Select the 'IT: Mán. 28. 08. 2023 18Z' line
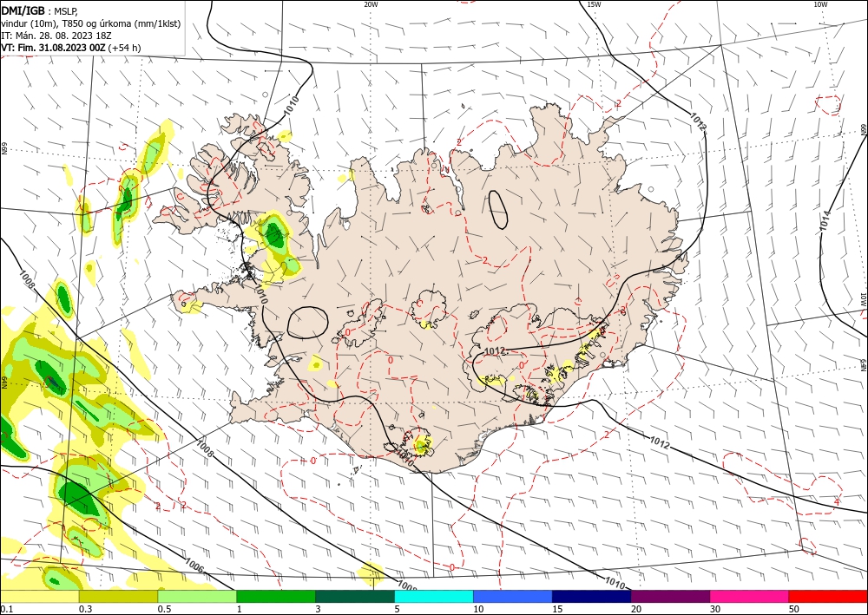Image resolution: width=868 pixels, height=615 pixels. coord(56,36)
